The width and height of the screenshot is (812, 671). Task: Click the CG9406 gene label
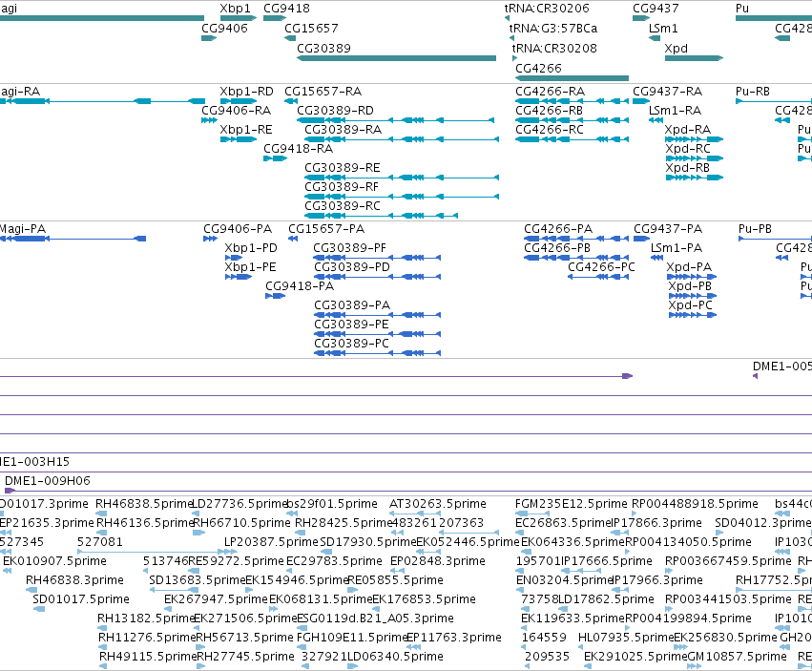224,28
